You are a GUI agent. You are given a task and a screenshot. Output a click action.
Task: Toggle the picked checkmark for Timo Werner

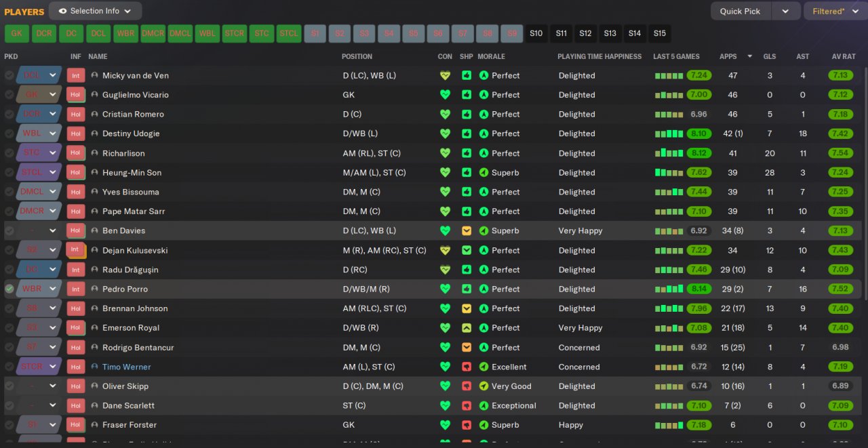pos(9,367)
